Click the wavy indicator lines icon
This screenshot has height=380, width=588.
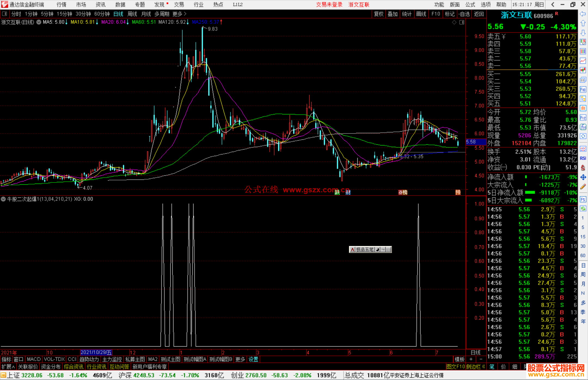pos(583,149)
